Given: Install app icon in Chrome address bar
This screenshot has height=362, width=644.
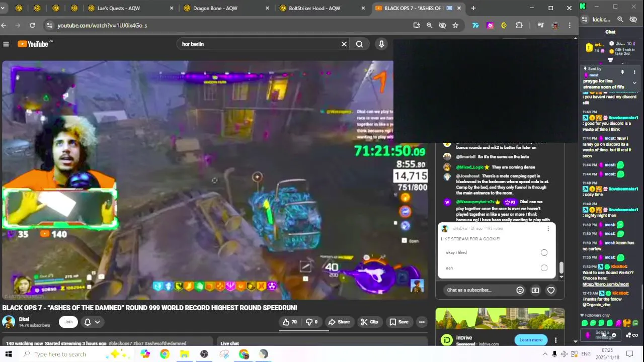Looking at the screenshot, I should coord(417,25).
